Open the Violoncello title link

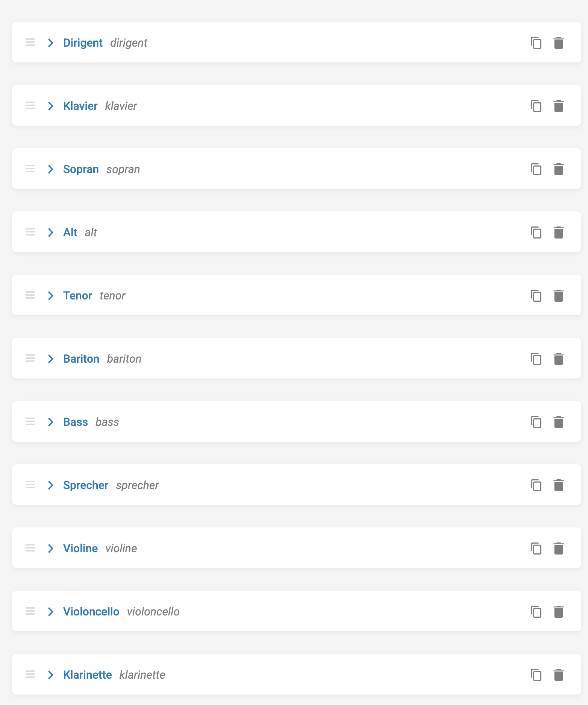pos(91,612)
